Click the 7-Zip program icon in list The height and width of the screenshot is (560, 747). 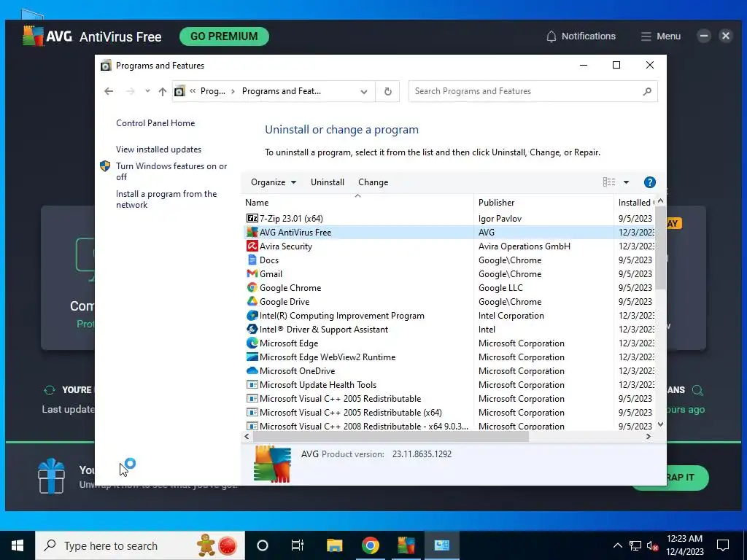point(252,219)
